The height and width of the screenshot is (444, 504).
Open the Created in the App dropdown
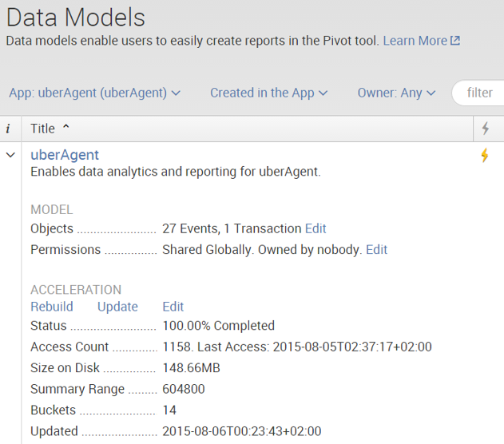(268, 93)
